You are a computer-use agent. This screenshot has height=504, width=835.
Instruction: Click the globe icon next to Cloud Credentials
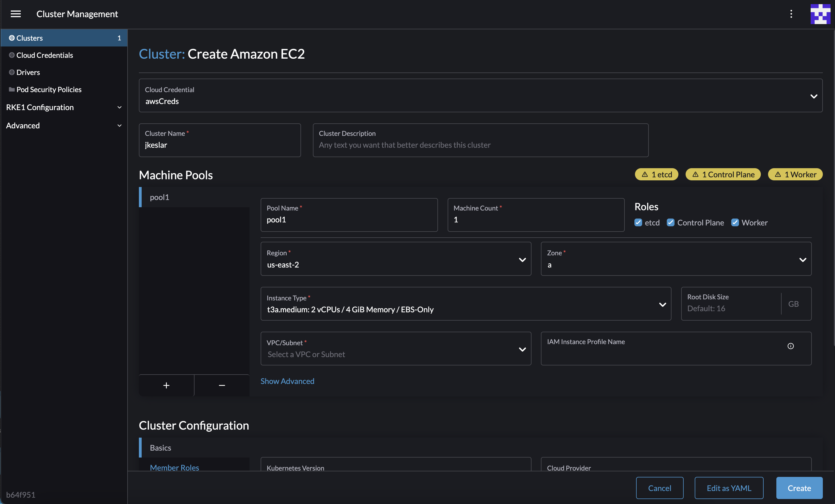[11, 55]
